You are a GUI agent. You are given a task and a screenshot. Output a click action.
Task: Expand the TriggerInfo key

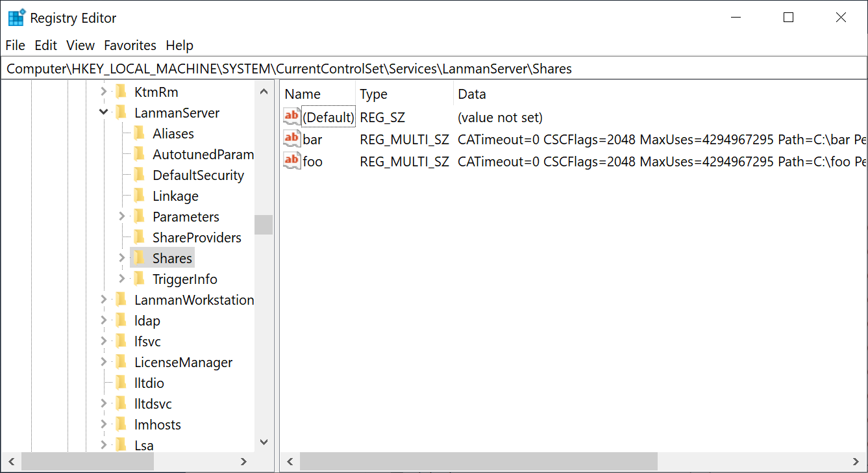[121, 279]
